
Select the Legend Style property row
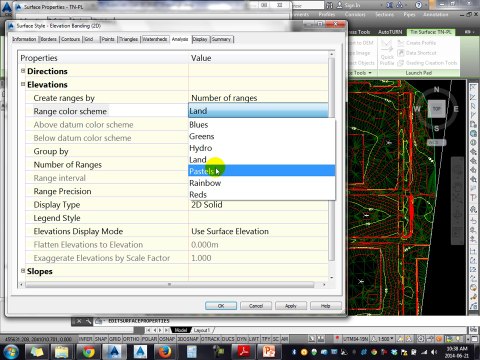click(x=107, y=218)
